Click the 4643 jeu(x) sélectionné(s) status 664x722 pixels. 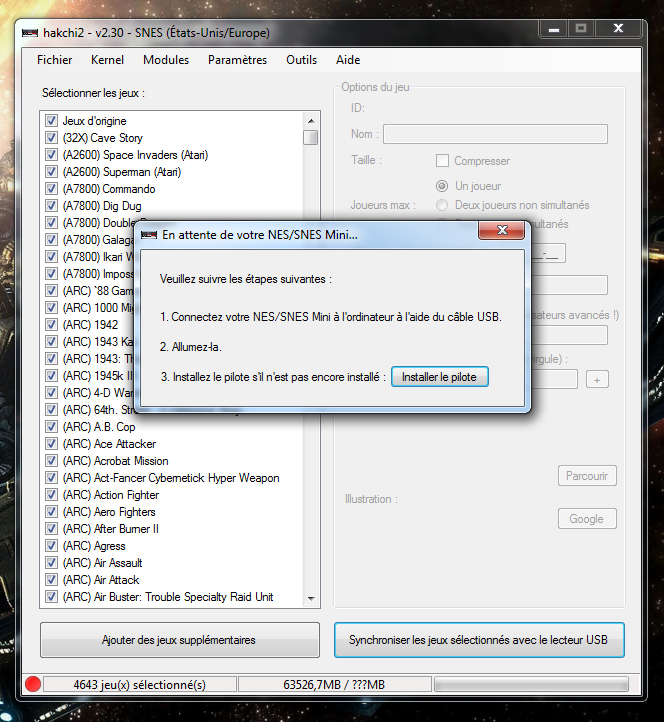pos(140,685)
